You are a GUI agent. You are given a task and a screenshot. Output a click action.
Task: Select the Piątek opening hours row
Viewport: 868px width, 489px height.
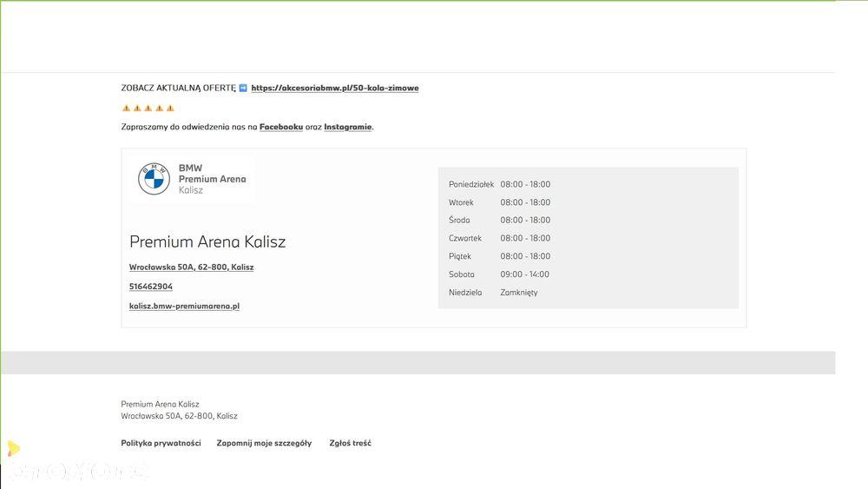[x=499, y=256]
